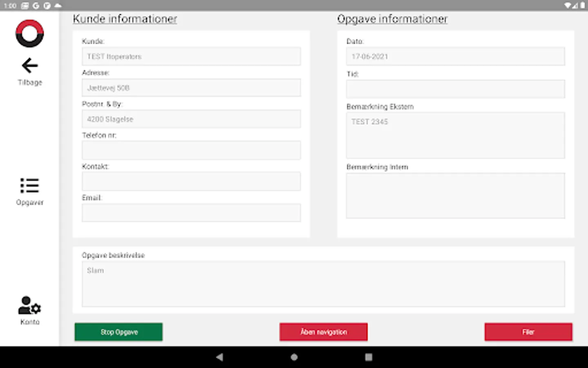Tap the Android back navigation button
588x368 pixels.
(219, 357)
